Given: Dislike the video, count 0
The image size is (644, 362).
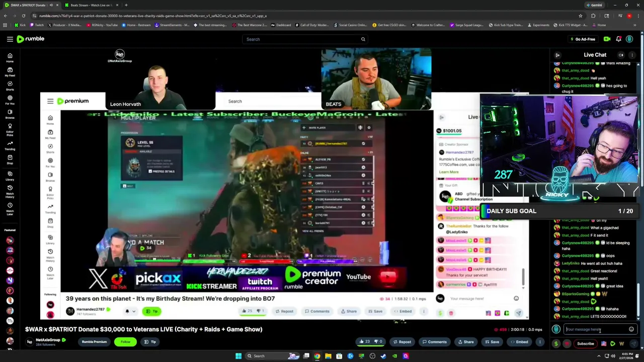Looking at the screenshot, I should 378,342.
